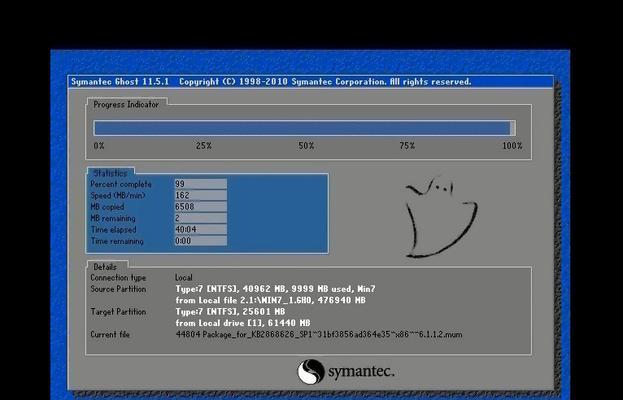Click the Time remaining label
623x400 pixels.
(117, 241)
